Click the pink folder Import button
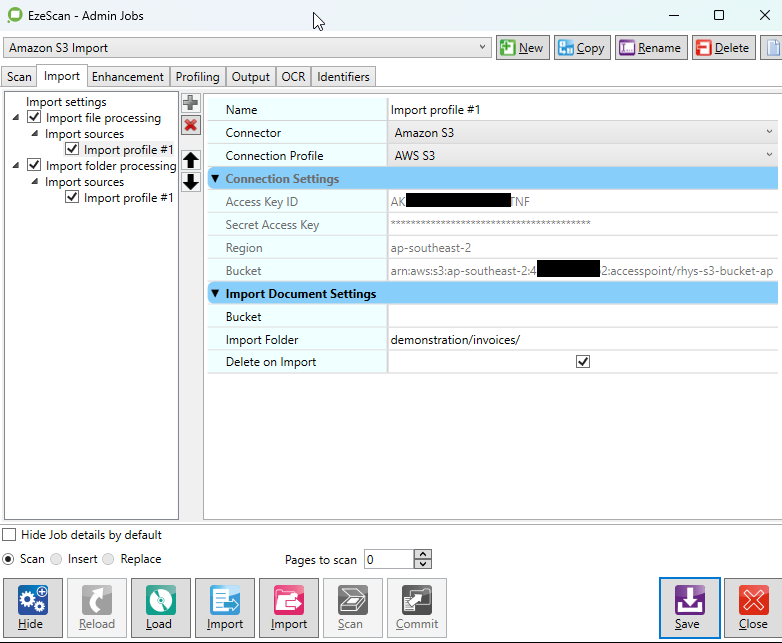Viewport: 782px width, 643px height. (289, 608)
